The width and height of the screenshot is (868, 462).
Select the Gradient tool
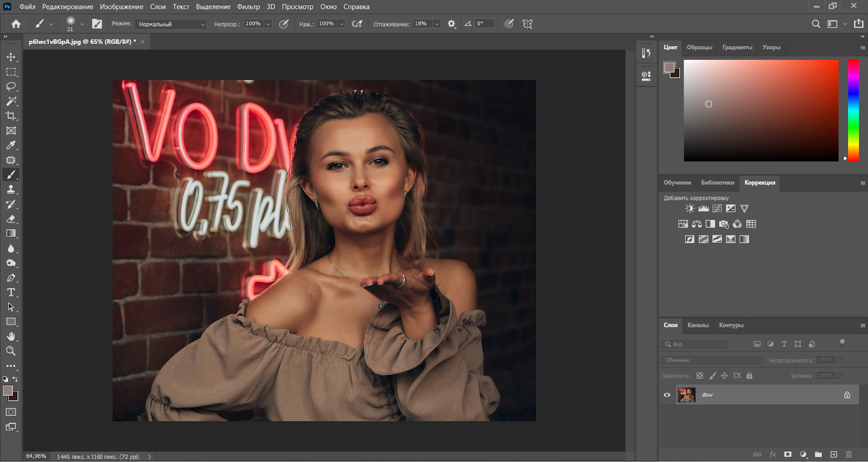pyautogui.click(x=11, y=233)
